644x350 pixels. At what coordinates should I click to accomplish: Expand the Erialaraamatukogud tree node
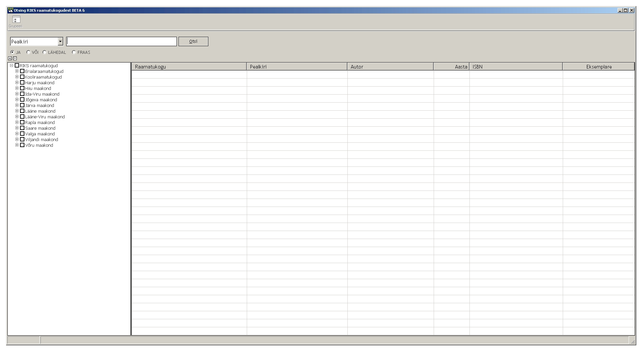(17, 71)
